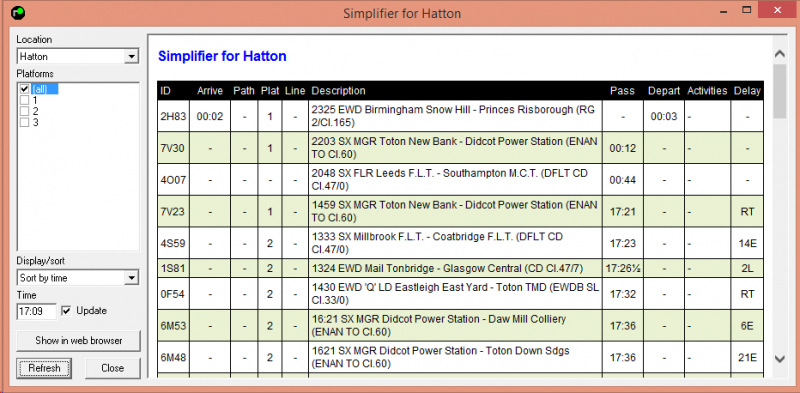Image resolution: width=800 pixels, height=393 pixels.
Task: Click the scrollbar up arrow
Action: click(x=779, y=54)
